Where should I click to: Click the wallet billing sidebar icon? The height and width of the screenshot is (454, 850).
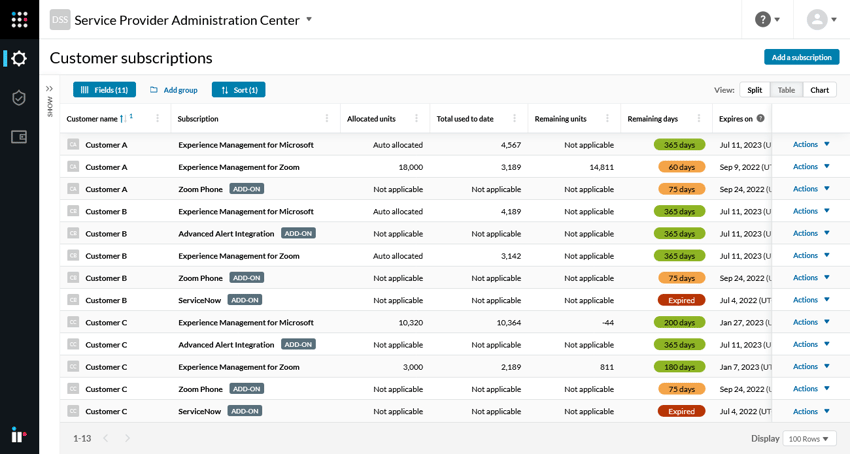tap(19, 137)
